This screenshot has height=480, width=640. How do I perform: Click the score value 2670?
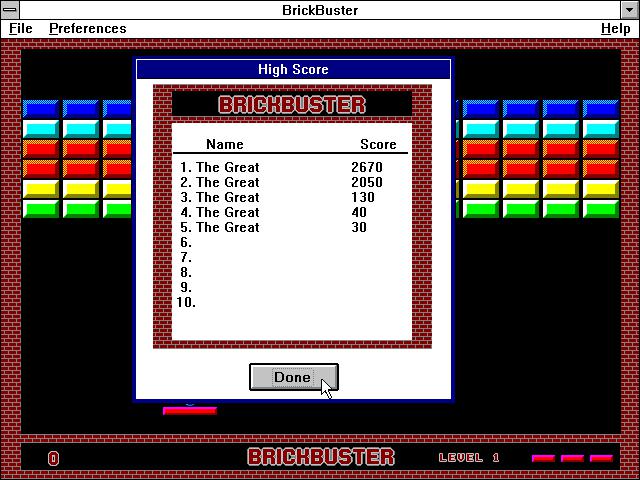(367, 167)
